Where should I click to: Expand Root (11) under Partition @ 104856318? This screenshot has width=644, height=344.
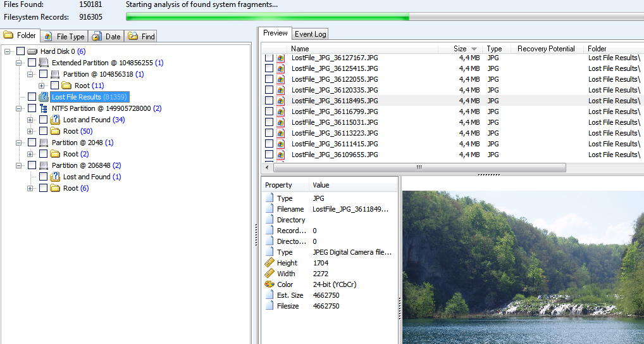(42, 86)
